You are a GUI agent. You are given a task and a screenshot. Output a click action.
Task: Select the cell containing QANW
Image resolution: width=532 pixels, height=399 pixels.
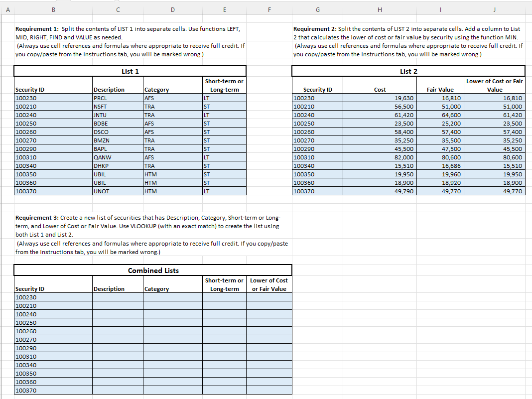coord(117,157)
